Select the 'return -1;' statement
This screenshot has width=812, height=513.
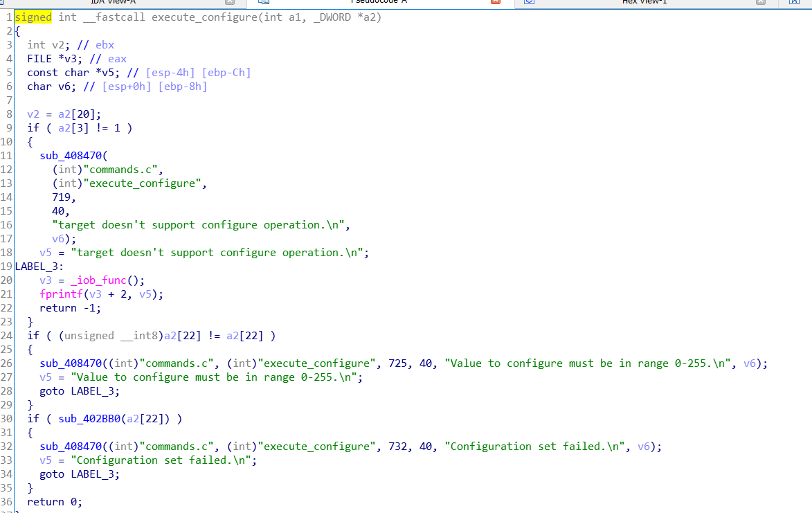pyautogui.click(x=71, y=308)
